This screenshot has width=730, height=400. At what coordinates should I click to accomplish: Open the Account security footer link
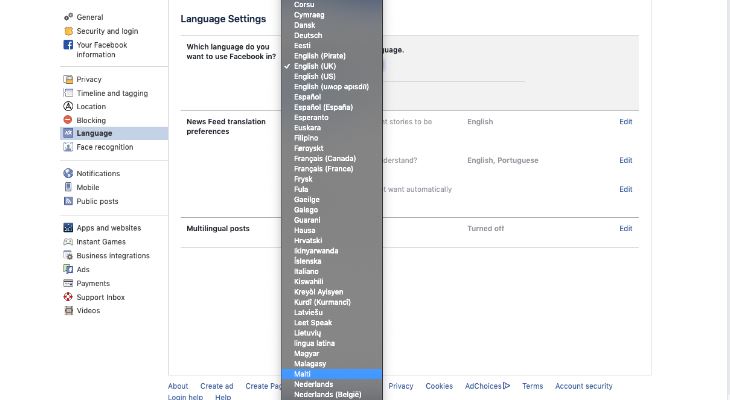(x=583, y=386)
